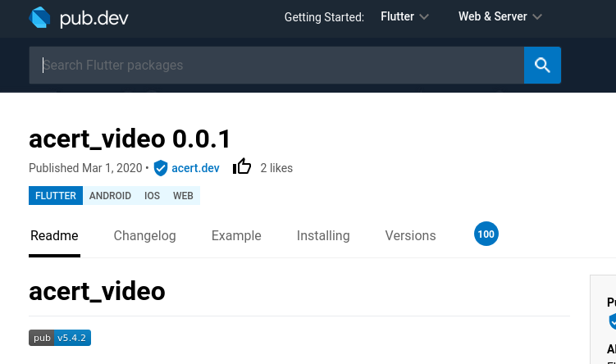Click the pub.dev Dart logo icon
This screenshot has height=364, width=616.
pos(39,18)
